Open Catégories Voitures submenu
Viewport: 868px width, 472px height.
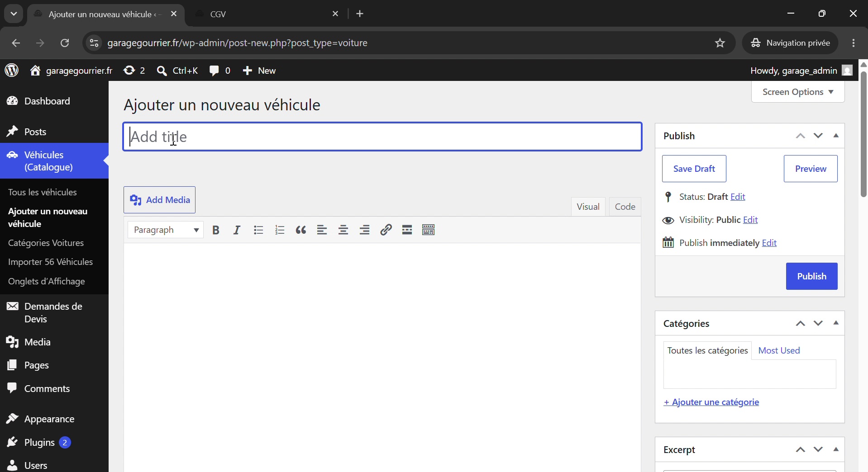click(46, 243)
